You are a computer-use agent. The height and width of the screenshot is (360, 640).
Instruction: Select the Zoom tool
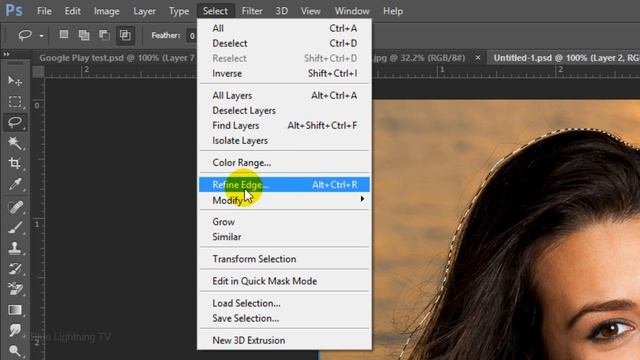(x=15, y=351)
